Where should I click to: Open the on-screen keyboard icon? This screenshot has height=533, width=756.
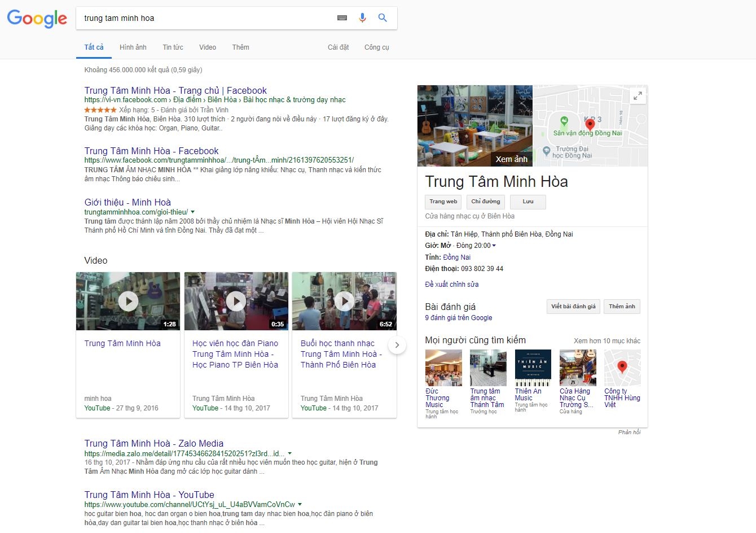tap(342, 18)
